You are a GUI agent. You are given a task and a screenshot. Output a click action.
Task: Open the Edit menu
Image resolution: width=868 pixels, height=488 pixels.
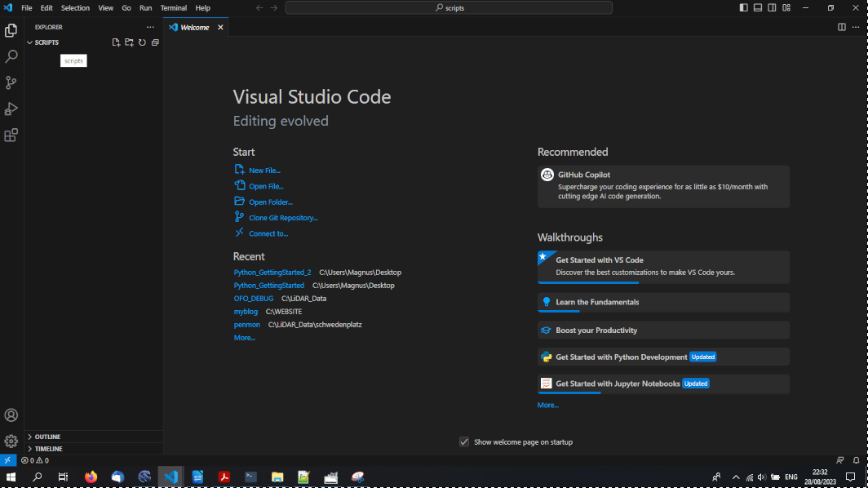[x=46, y=8]
